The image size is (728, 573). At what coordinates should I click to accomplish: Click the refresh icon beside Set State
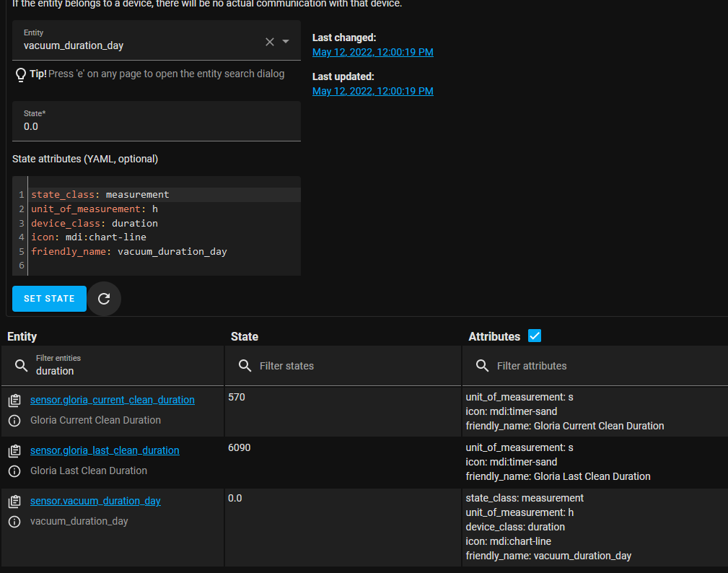(x=104, y=298)
